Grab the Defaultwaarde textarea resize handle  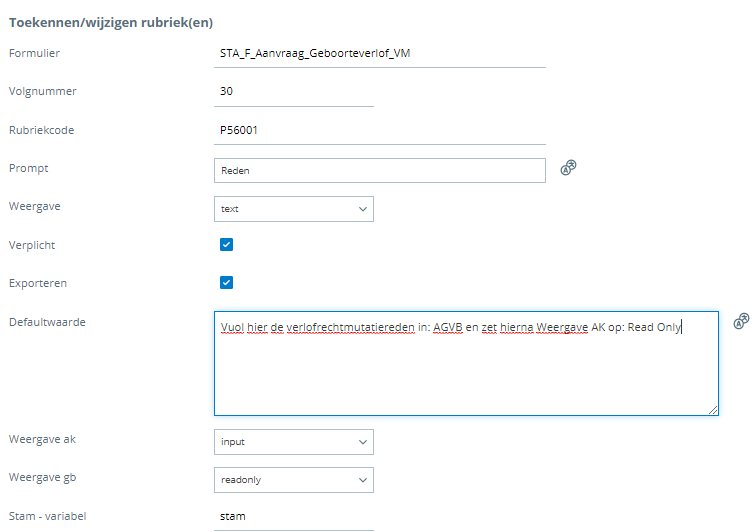pos(713,410)
